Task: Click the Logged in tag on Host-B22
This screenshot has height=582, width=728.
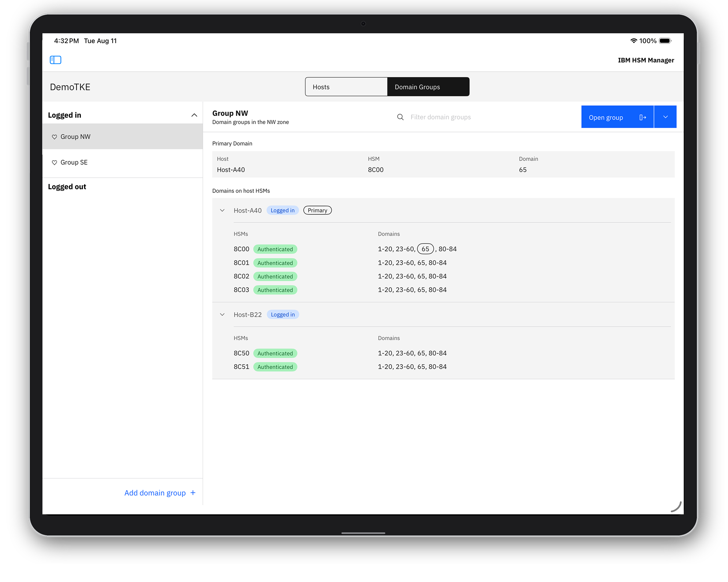Action: point(283,315)
